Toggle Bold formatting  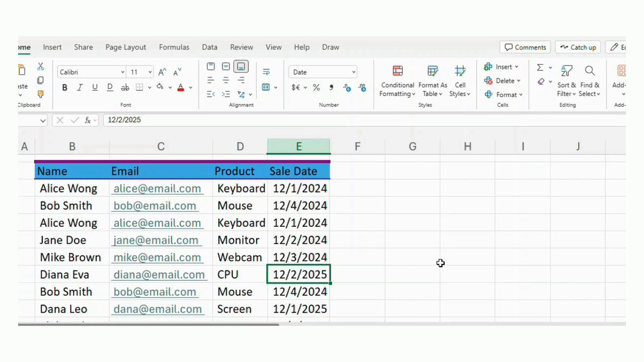pyautogui.click(x=65, y=87)
